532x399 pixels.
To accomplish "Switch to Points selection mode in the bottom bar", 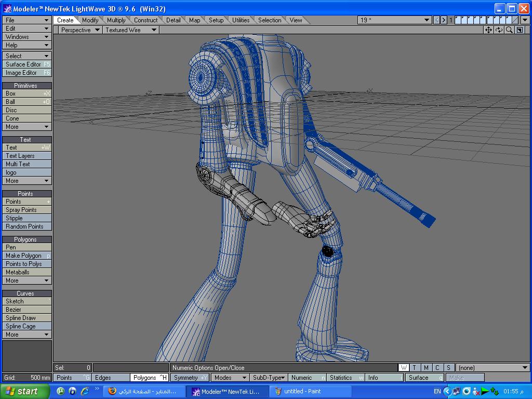I will 72,378.
